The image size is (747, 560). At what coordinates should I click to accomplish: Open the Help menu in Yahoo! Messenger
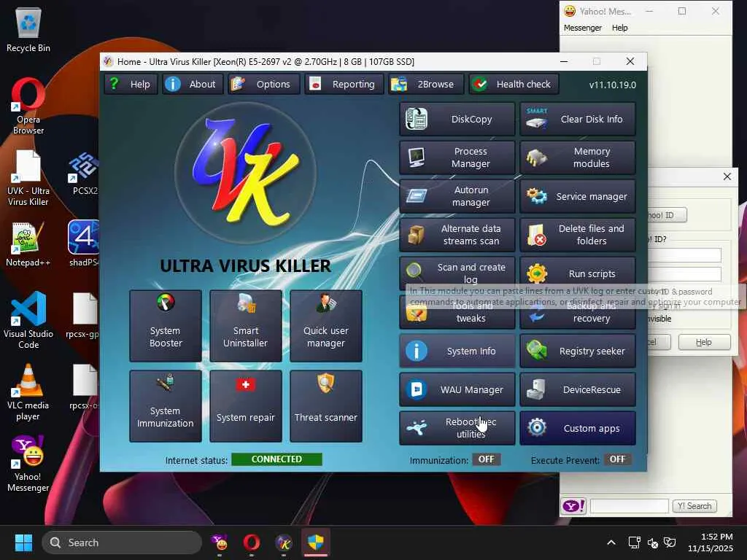tap(619, 28)
